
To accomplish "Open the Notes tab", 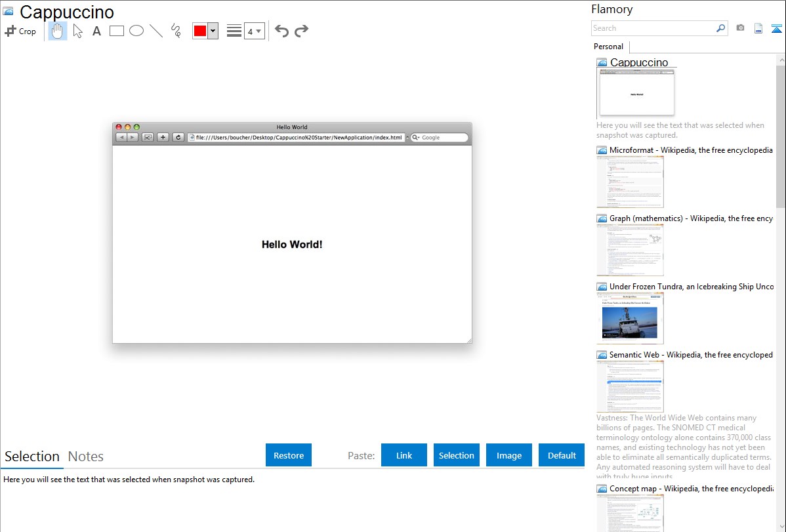I will point(86,457).
